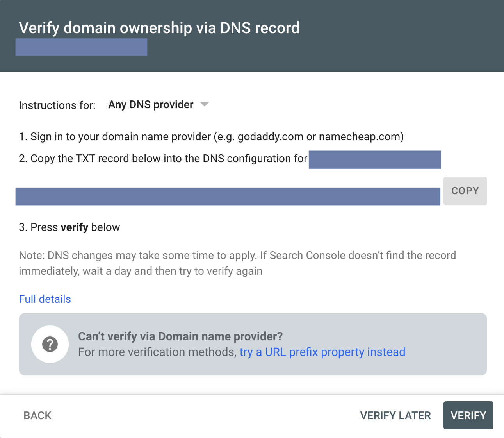Click the "Press verify below" step text
This screenshot has width=504, height=438.
pos(69,227)
